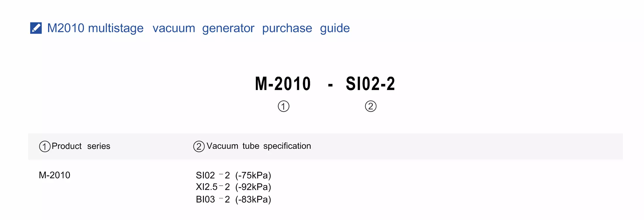The image size is (644, 220).
Task: Select the SI02-2 code in specification list
Action: click(213, 175)
